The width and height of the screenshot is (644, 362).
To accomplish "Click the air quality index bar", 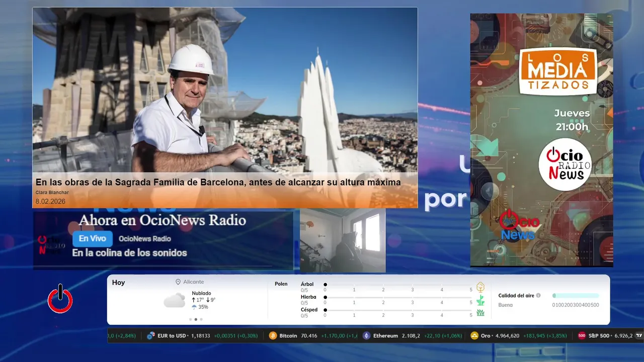I will click(x=576, y=296).
